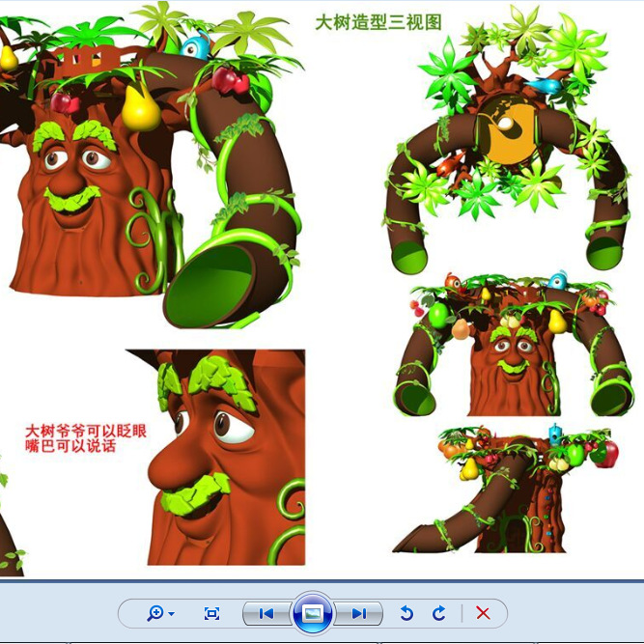The image size is (644, 644).
Task: Rotate the image clockwise
Action: pyautogui.click(x=439, y=614)
